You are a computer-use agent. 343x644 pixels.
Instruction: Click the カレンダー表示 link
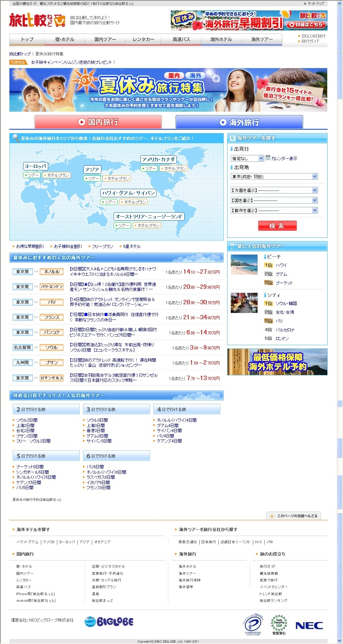(284, 158)
